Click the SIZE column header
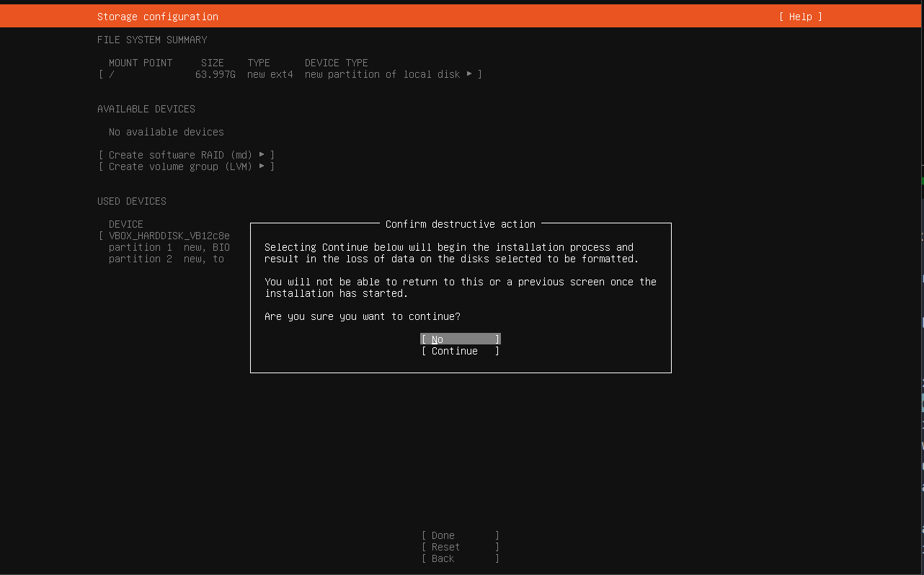Viewport: 924px width, 575px height. [212, 63]
